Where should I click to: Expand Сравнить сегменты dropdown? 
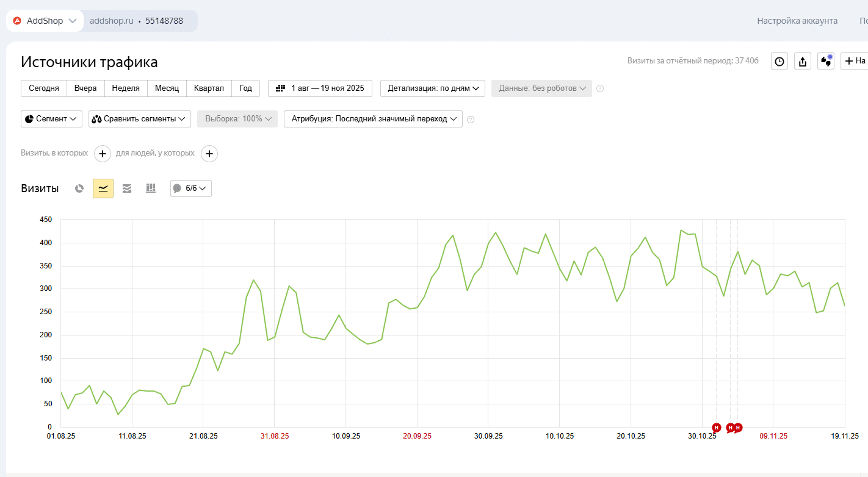140,119
